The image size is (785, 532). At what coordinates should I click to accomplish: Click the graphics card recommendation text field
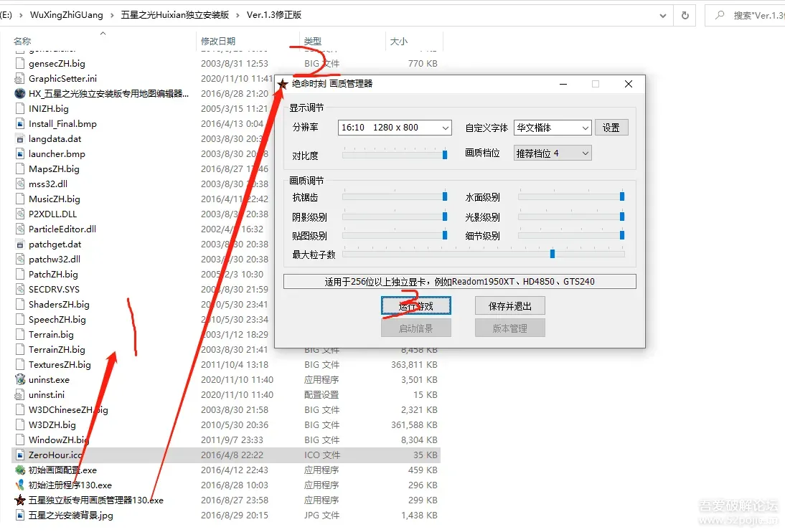pos(459,281)
